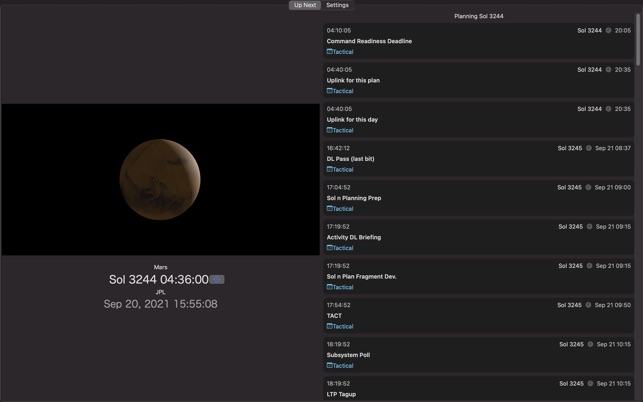Select the Sol n Planning Prep title
The image size is (643, 402).
tap(354, 198)
